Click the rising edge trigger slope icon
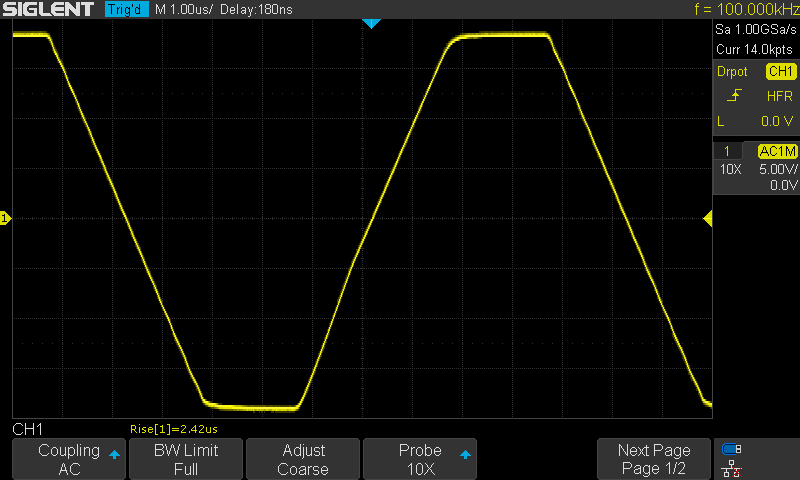The height and width of the screenshot is (480, 800). coord(734,95)
